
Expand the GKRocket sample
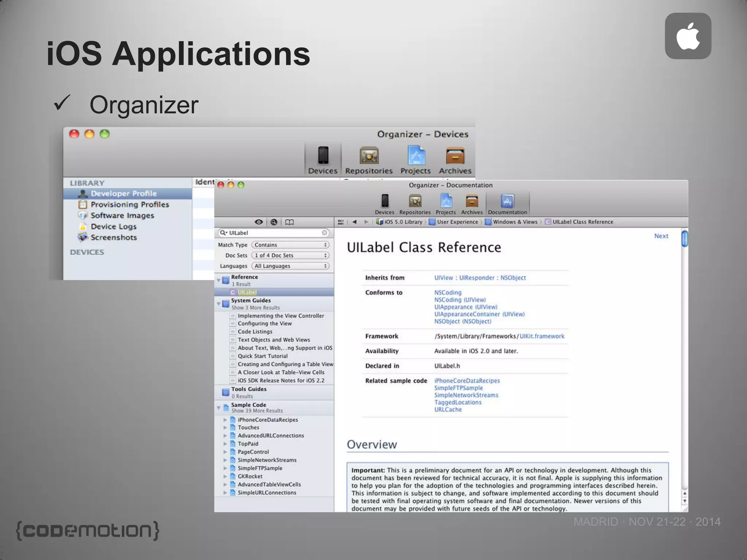(x=225, y=477)
